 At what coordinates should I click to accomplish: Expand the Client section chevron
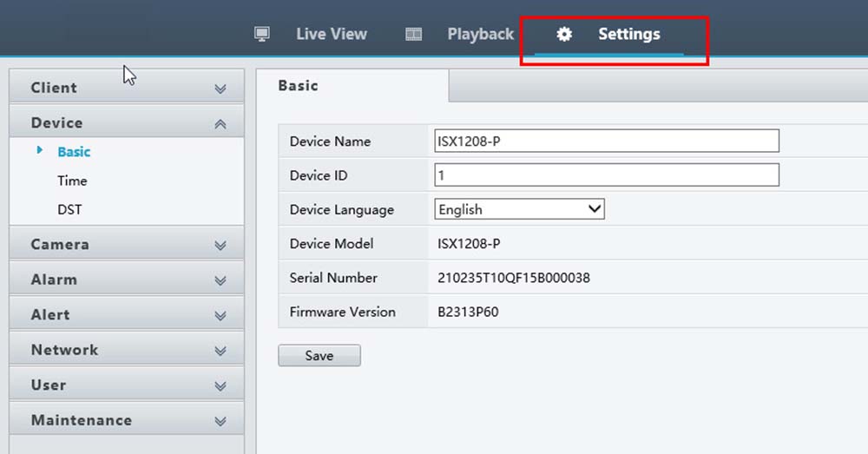(220, 89)
